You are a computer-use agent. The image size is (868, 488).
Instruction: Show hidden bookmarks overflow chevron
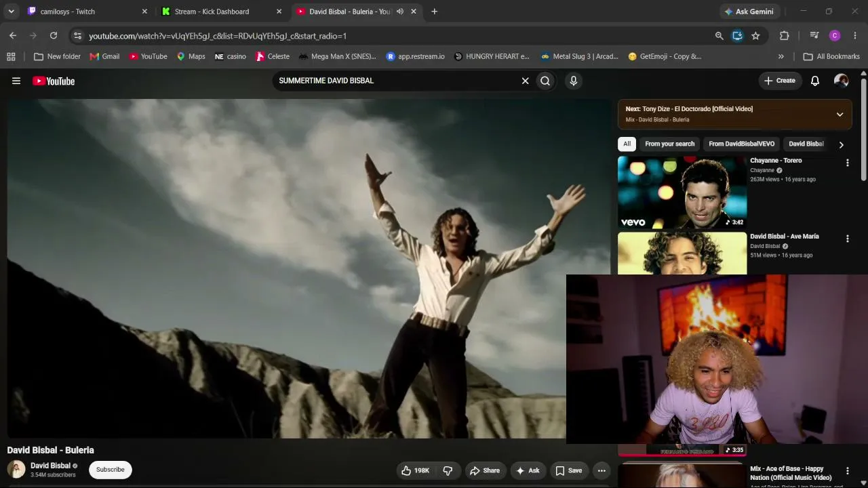[781, 56]
